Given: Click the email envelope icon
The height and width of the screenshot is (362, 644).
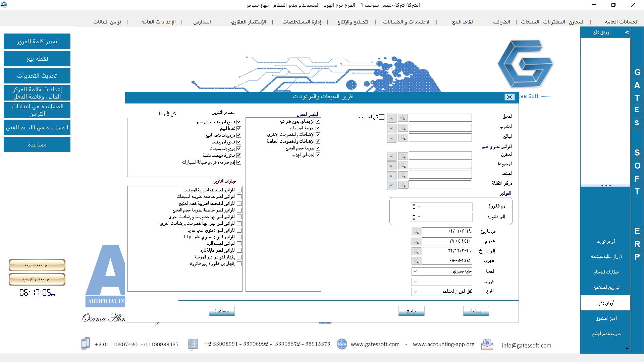Looking at the screenshot, I should 487,344.
